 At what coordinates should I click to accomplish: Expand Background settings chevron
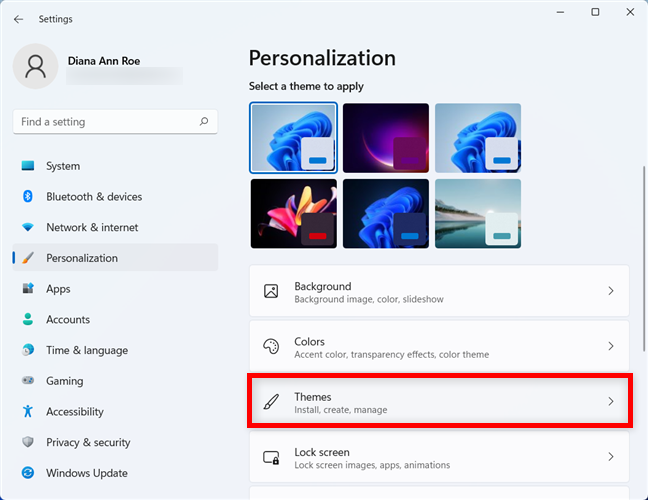pyautogui.click(x=611, y=291)
